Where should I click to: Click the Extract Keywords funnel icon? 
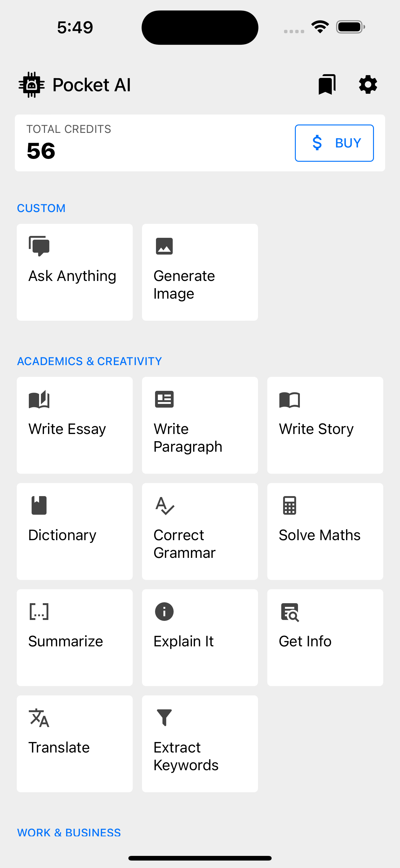tap(164, 717)
